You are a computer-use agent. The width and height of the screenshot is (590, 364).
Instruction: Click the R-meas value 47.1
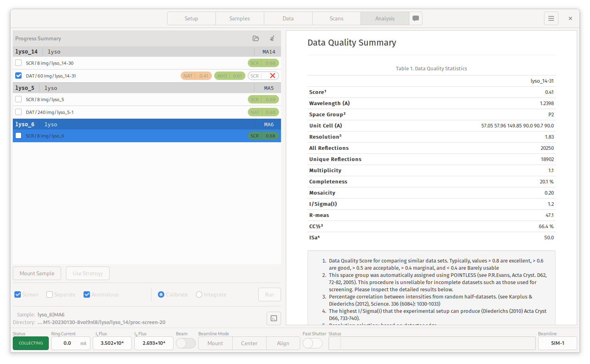pyautogui.click(x=550, y=215)
